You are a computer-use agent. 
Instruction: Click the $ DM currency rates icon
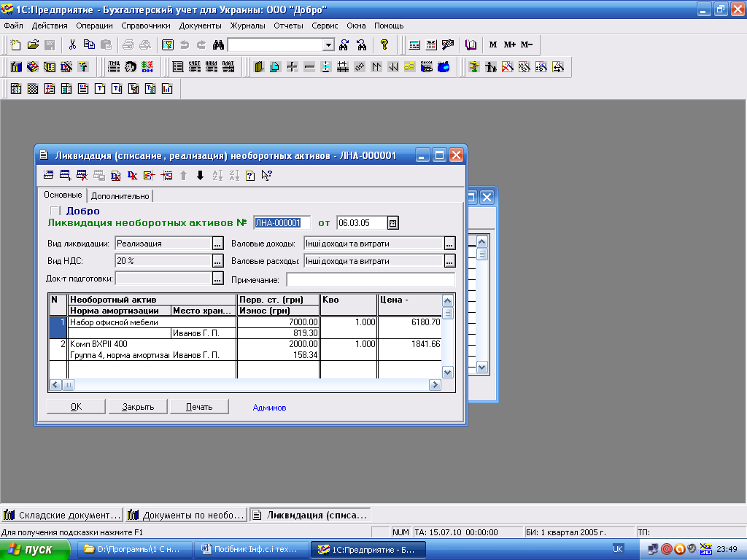147,66
